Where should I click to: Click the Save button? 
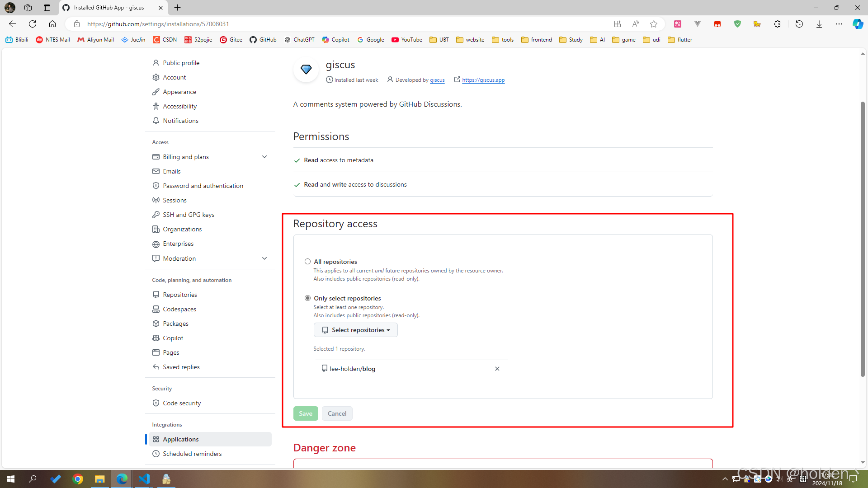pos(306,413)
